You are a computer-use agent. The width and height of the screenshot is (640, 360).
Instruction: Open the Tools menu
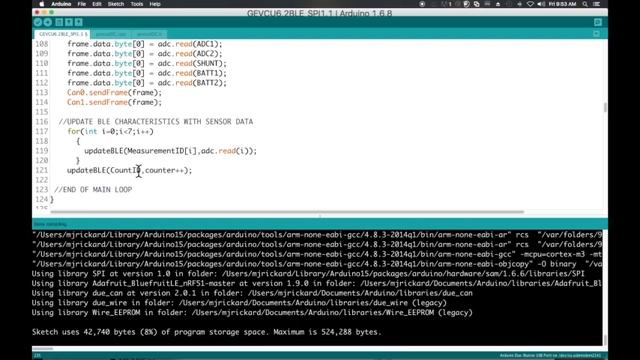tap(137, 4)
